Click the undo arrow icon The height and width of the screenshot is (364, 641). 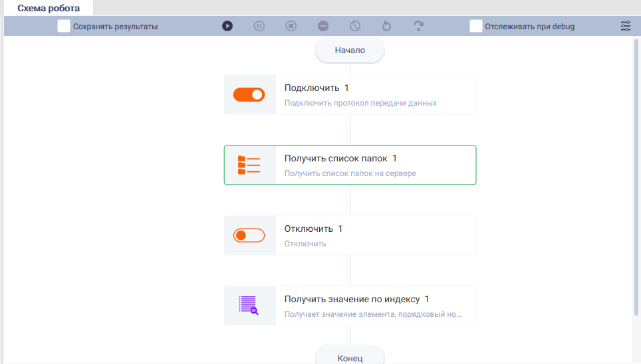[x=386, y=26]
